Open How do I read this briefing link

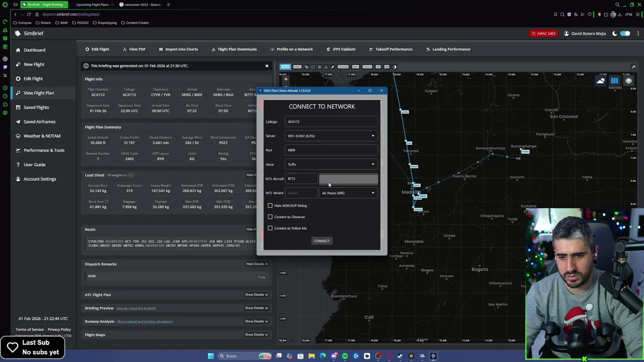click(x=136, y=308)
